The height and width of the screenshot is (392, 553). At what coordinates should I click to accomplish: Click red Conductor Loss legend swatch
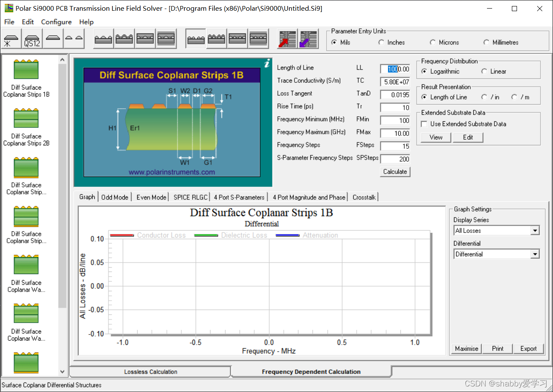click(122, 235)
